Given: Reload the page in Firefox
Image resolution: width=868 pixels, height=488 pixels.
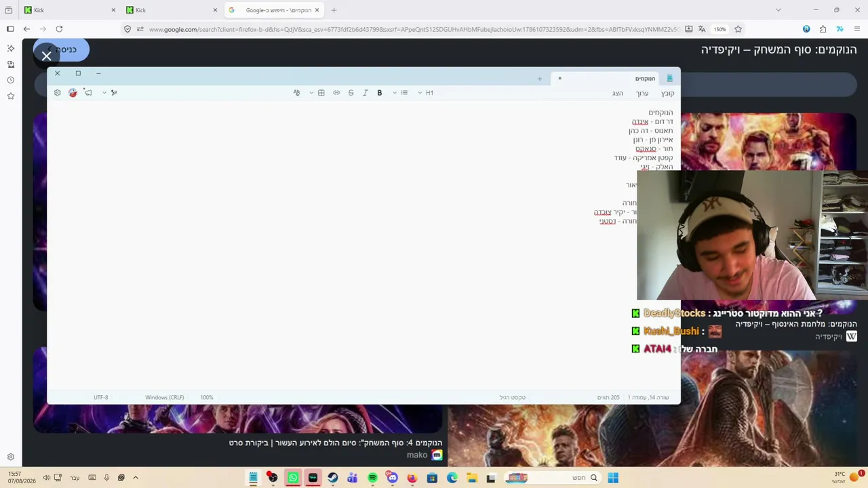Looking at the screenshot, I should pos(59,29).
